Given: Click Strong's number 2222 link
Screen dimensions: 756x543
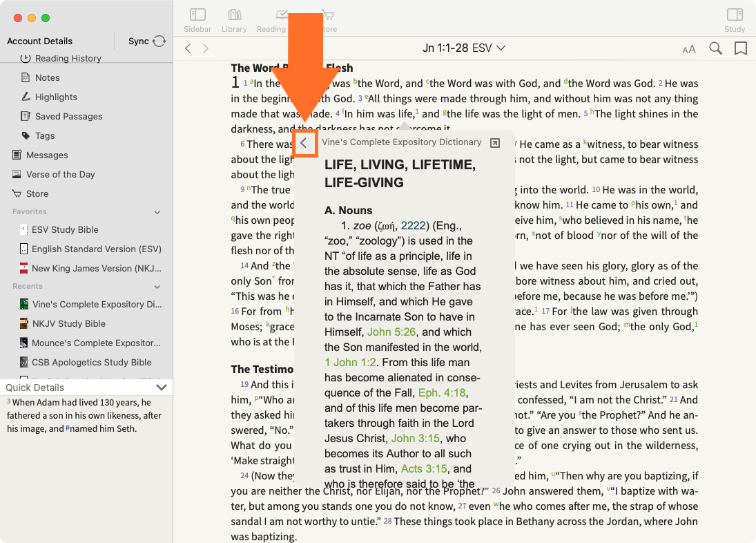Looking at the screenshot, I should [413, 226].
